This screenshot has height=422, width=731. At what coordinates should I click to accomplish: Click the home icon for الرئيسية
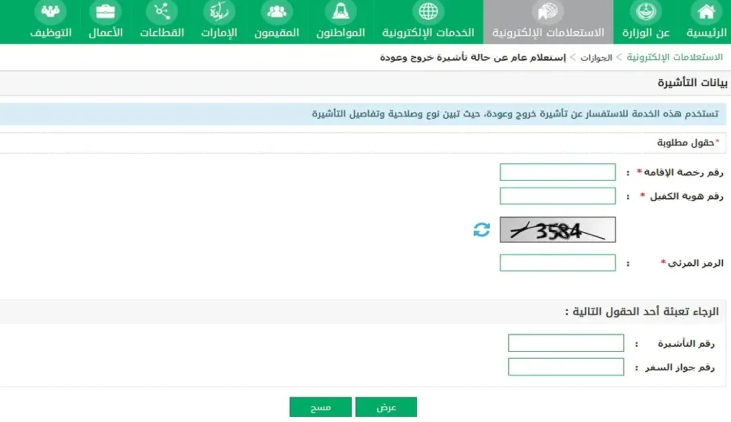pyautogui.click(x=706, y=13)
